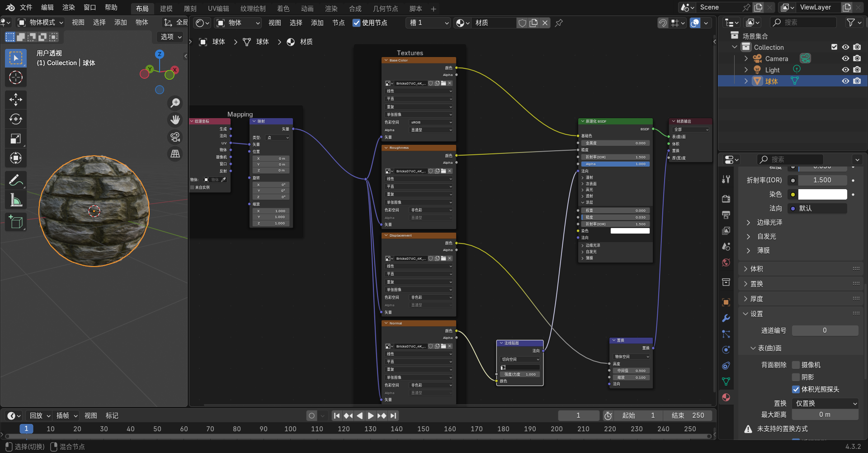Click the 选项 button in viewport
Viewport: 868px width, 453px height.
pyautogui.click(x=171, y=37)
